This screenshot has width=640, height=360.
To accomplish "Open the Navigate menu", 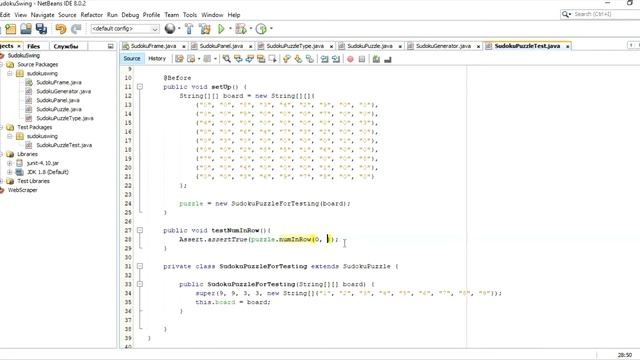I will click(x=42, y=15).
